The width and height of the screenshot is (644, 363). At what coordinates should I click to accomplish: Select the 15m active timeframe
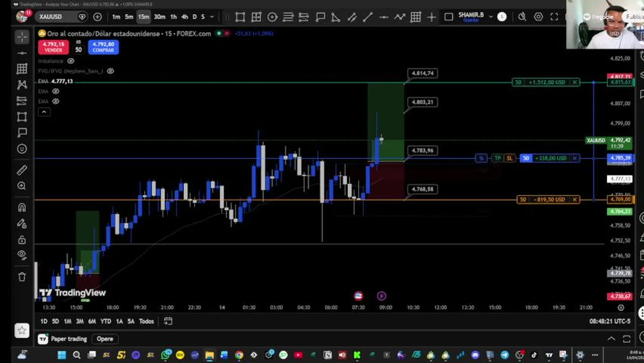144,17
